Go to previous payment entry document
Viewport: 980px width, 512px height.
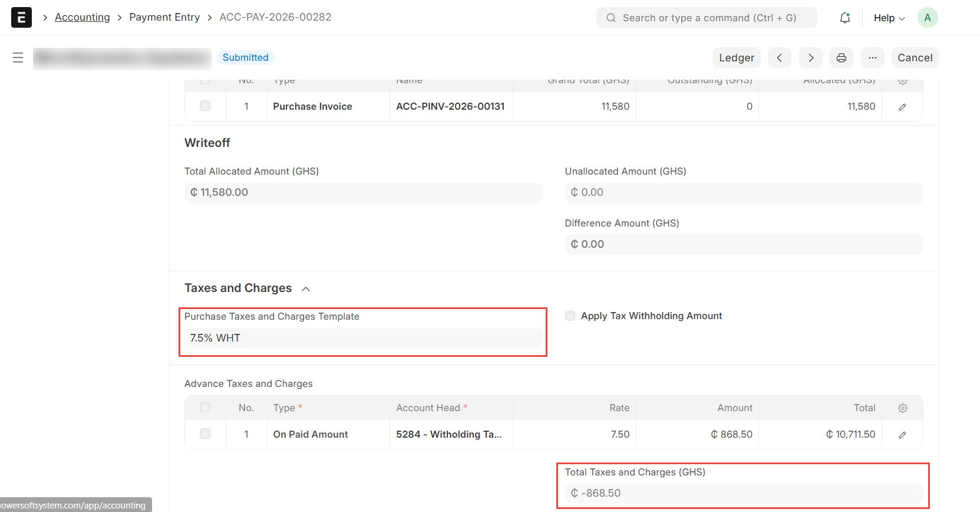(779, 58)
